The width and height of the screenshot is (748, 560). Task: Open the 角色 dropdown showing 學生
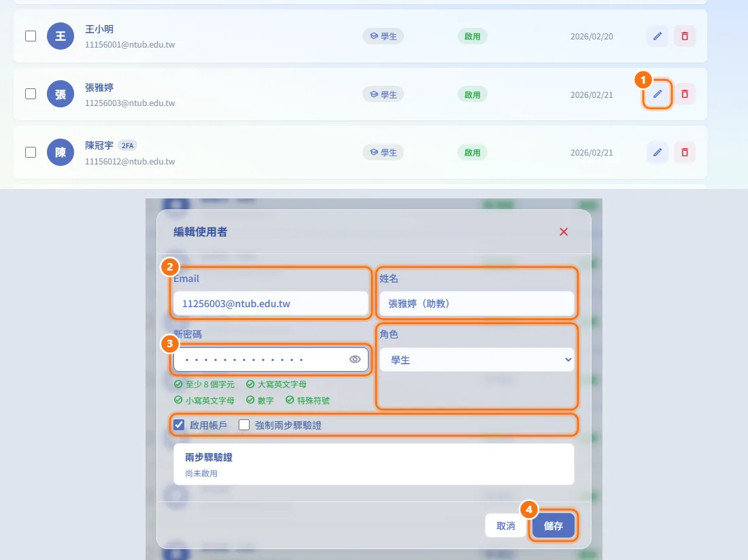tap(477, 360)
